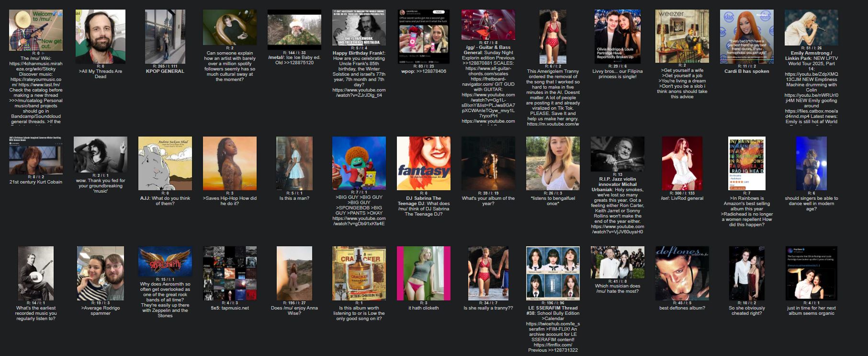Image resolution: width=868 pixels, height=356 pixels.
Task: Click the Cracker Kerosene album thumbnail
Action: click(x=359, y=274)
